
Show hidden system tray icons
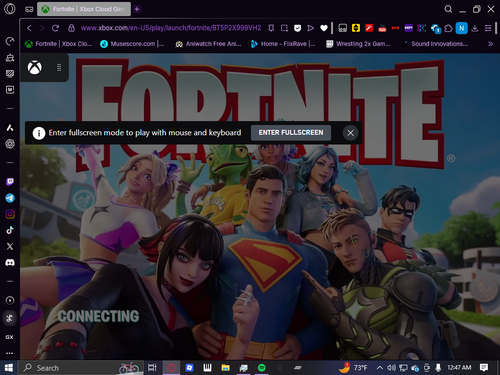pos(379,368)
